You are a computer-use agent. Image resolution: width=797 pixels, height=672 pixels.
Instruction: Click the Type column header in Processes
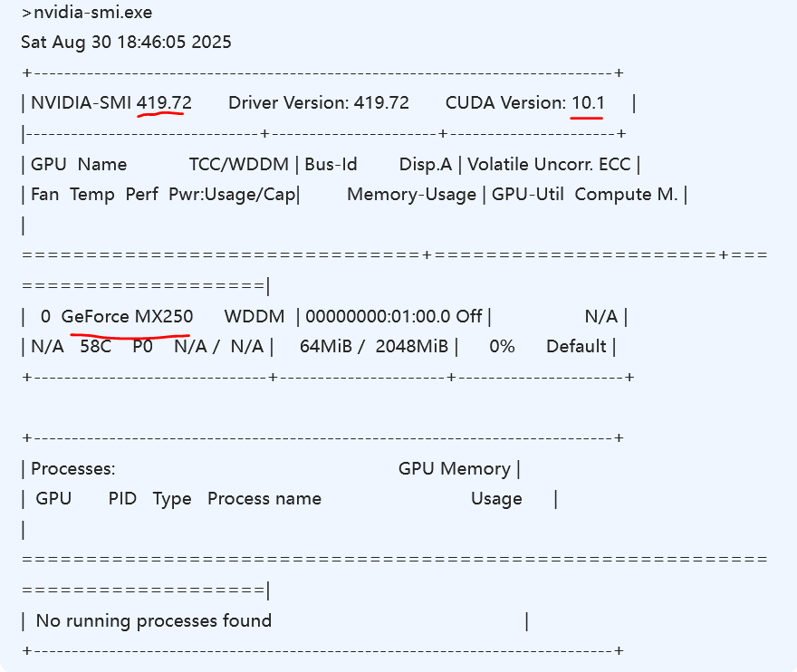click(172, 499)
